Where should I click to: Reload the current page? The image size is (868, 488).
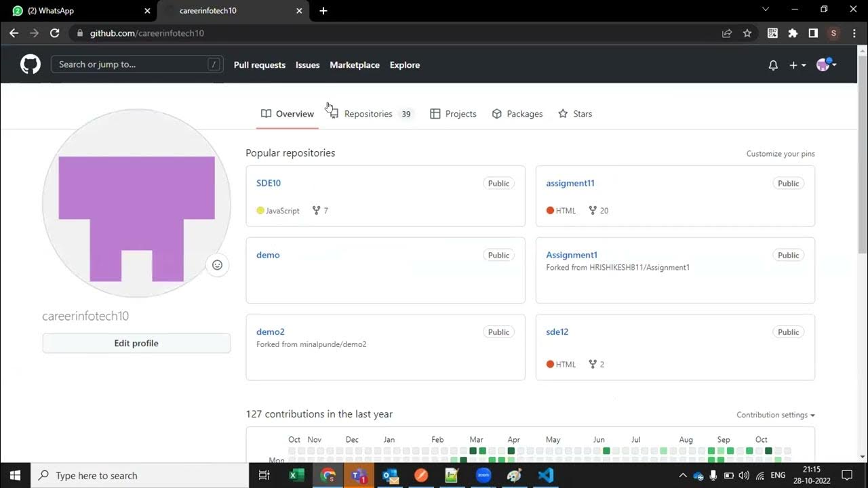click(54, 33)
